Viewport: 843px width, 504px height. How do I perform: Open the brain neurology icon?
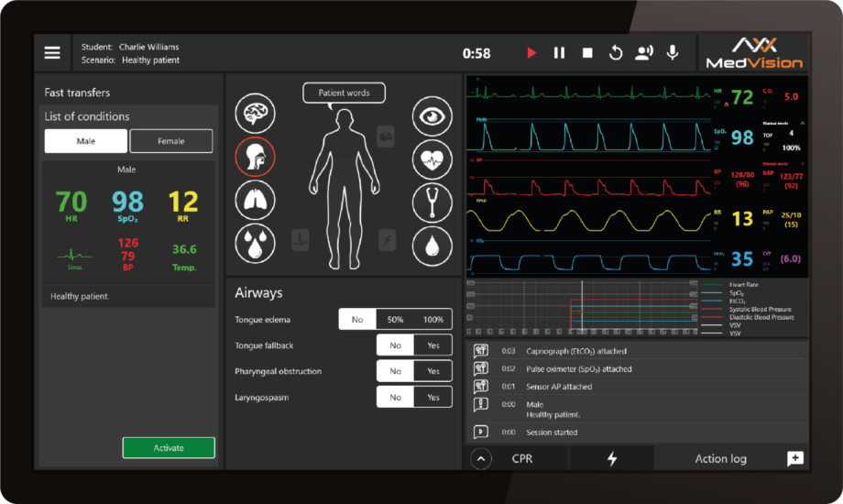[255, 114]
